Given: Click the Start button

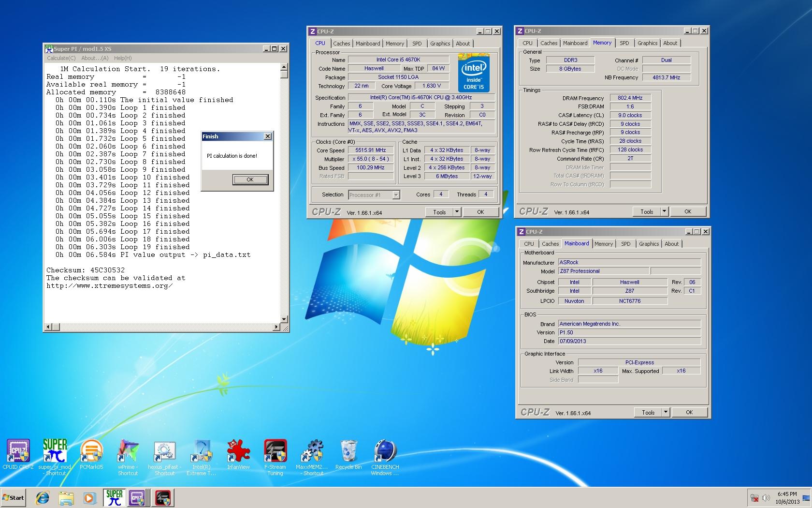Looking at the screenshot, I should pos(14,498).
